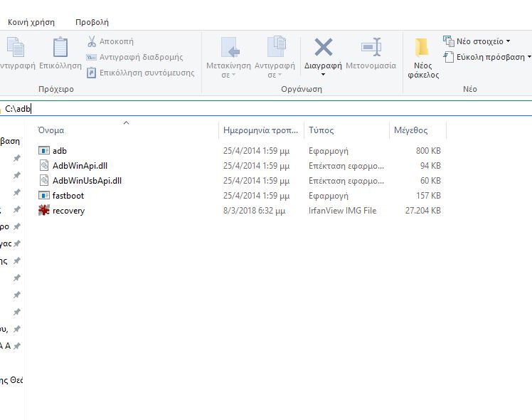Select the recovery IMG file
This screenshot has width=532, height=420.
pyautogui.click(x=68, y=211)
